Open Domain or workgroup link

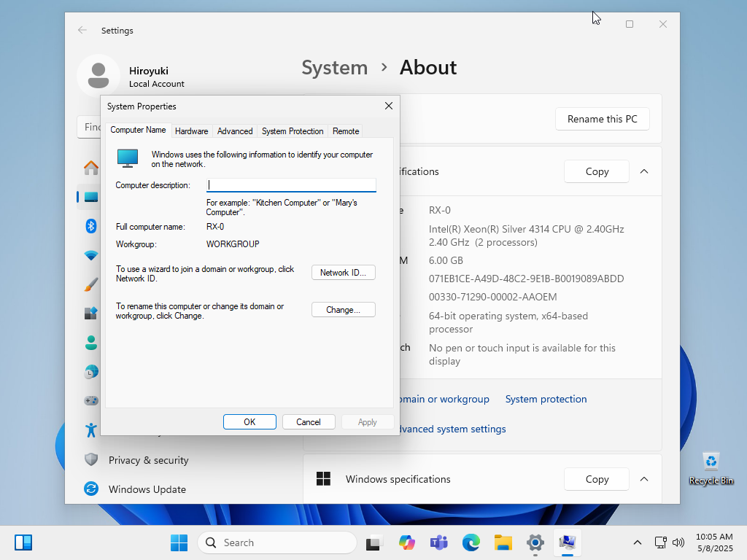pos(444,399)
